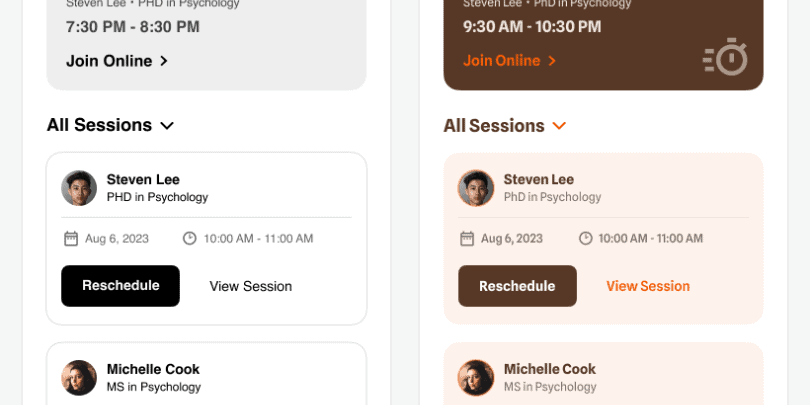Viewport: 810px width, 405px height.
Task: Click clock icon in orange-themed Steven Lee card
Action: 586,238
